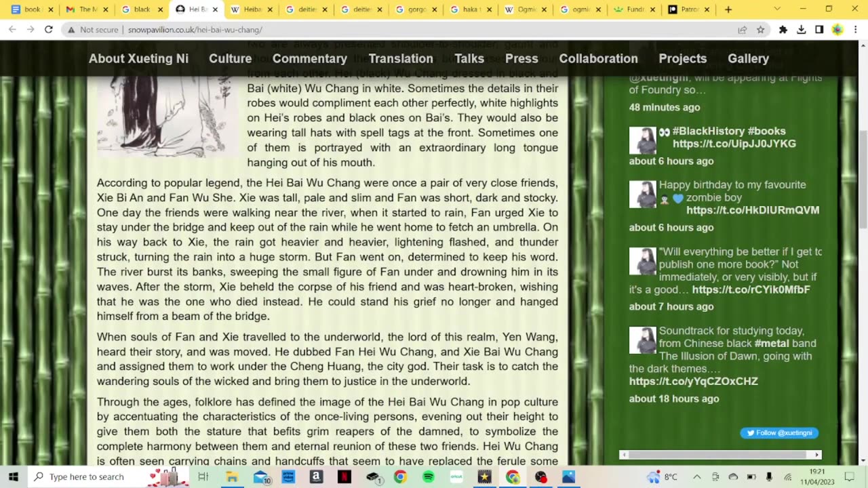Click the #metal hashtag link
Image resolution: width=868 pixels, height=488 pixels.
pyautogui.click(x=773, y=343)
